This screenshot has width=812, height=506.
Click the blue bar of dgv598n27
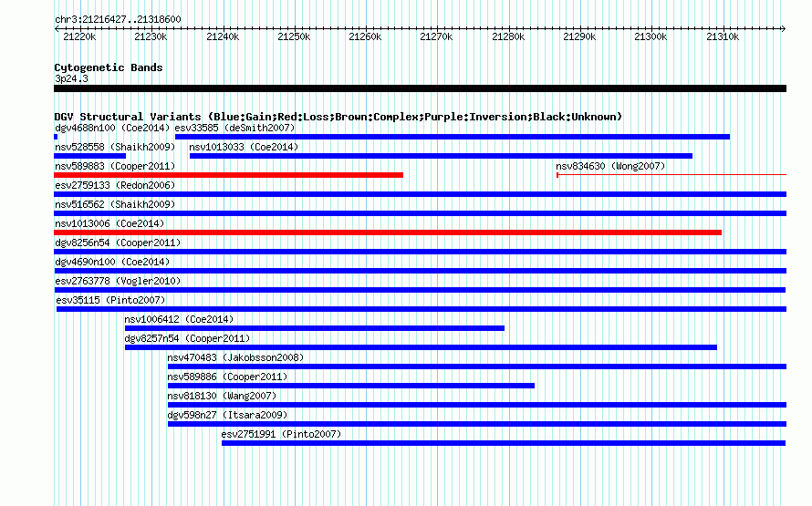(477, 424)
